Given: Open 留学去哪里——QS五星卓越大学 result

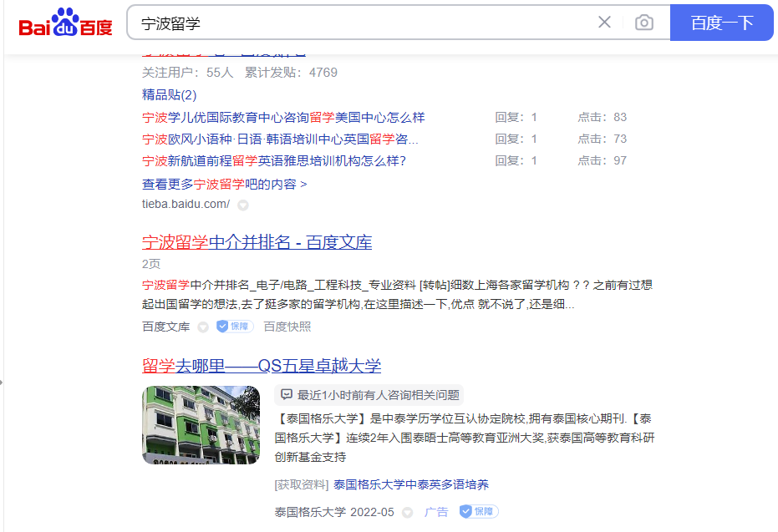Looking at the screenshot, I should (x=262, y=367).
